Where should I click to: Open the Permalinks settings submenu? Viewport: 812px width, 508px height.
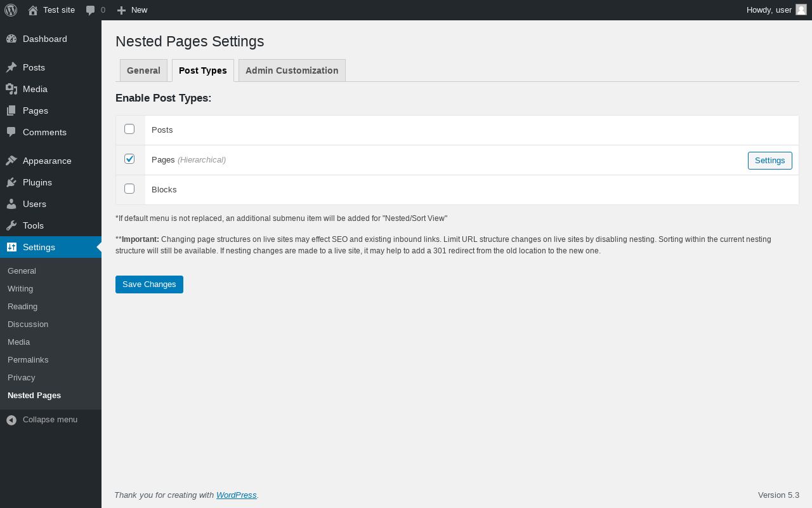point(28,360)
